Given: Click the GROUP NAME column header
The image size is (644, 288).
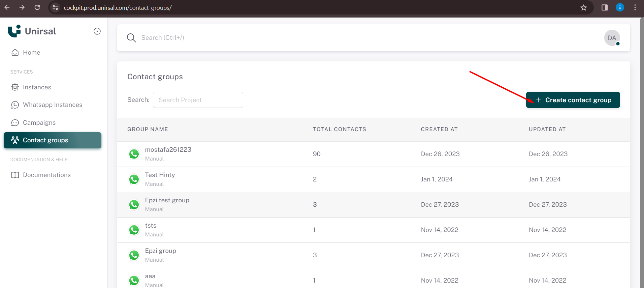Looking at the screenshot, I should [x=148, y=129].
